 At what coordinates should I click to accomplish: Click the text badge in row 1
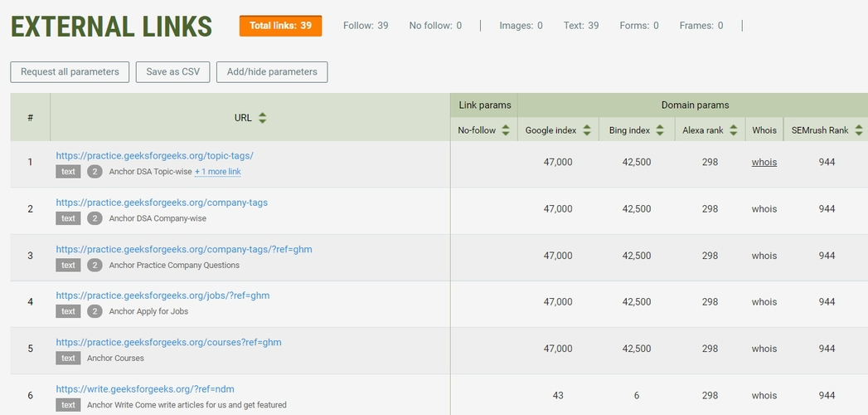(x=68, y=172)
